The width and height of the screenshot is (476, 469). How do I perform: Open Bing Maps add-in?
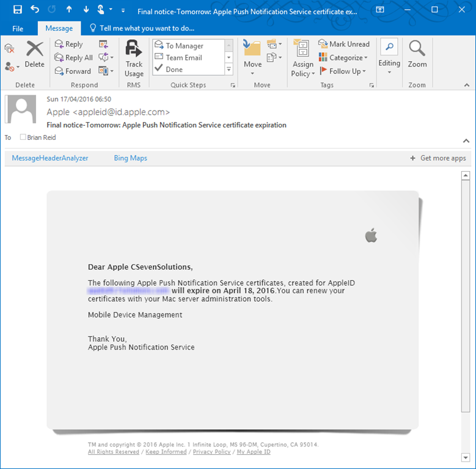tap(131, 158)
